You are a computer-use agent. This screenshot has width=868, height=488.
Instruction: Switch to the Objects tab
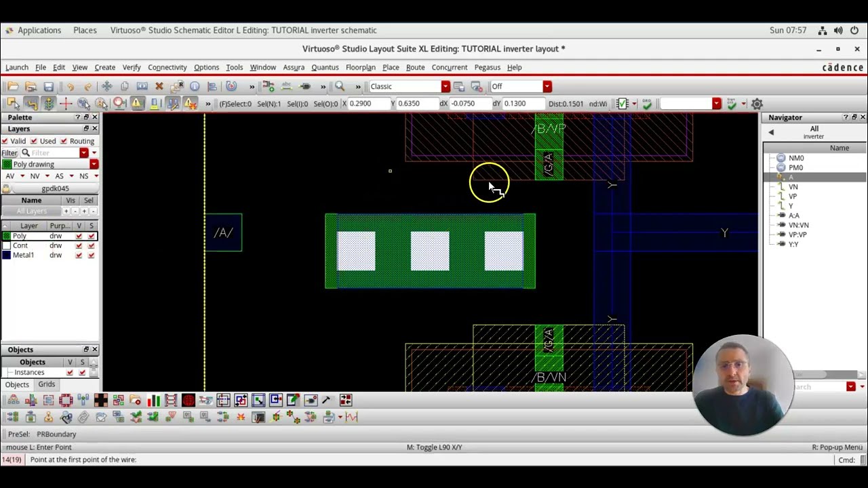tap(17, 384)
